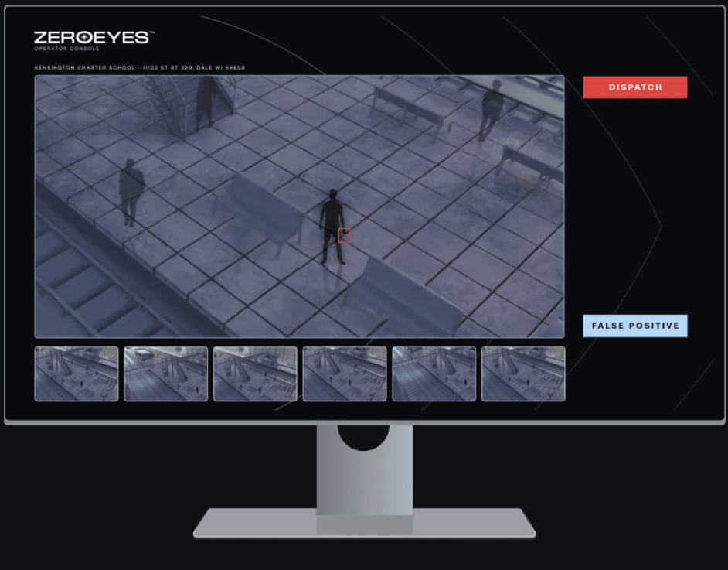Click the main surveillance video feed

[300, 206]
